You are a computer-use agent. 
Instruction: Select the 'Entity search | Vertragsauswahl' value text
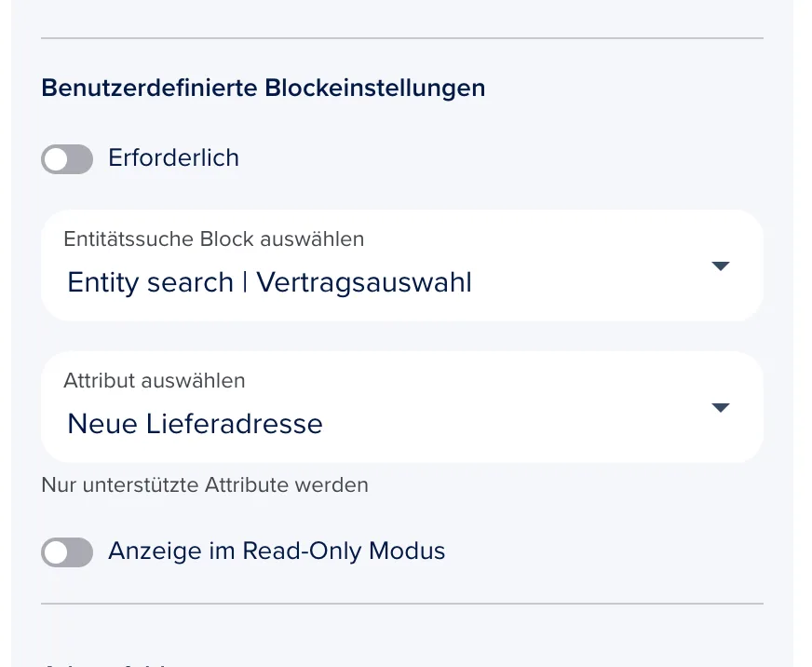click(269, 282)
